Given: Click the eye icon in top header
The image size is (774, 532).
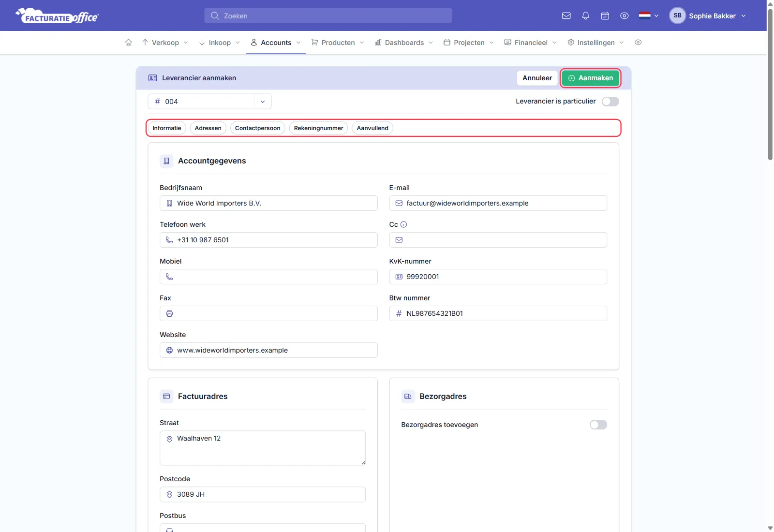Looking at the screenshot, I should pyautogui.click(x=624, y=16).
